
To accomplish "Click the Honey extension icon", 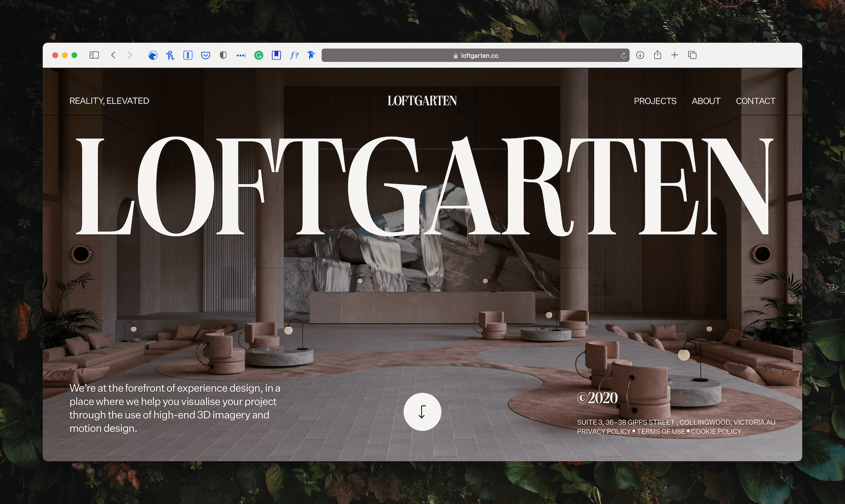I will (x=170, y=55).
